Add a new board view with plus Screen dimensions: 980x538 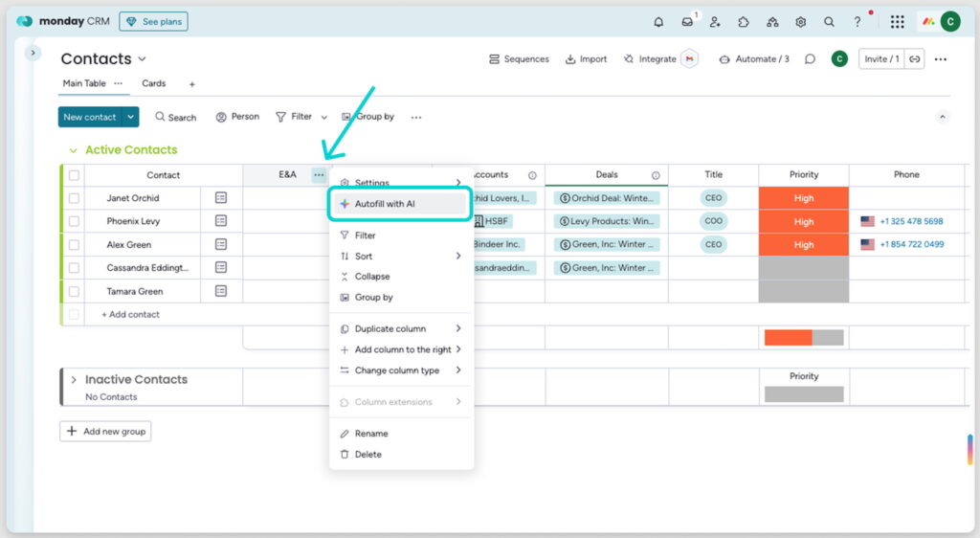[191, 83]
